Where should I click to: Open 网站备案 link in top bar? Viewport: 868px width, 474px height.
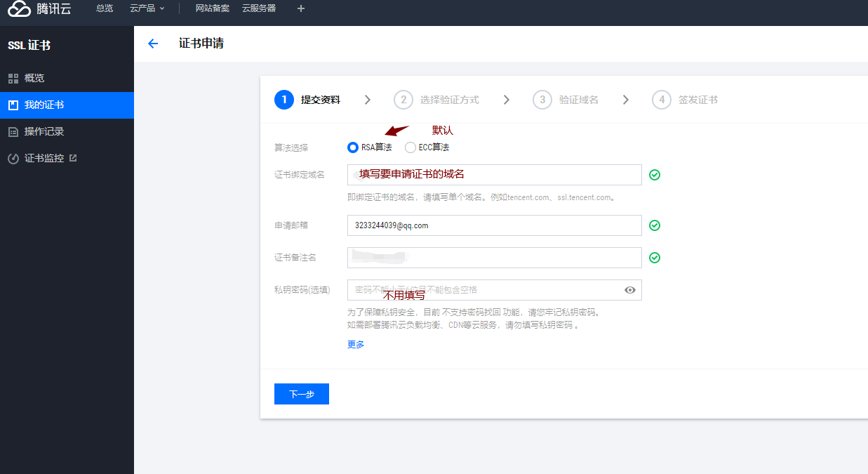[x=212, y=8]
